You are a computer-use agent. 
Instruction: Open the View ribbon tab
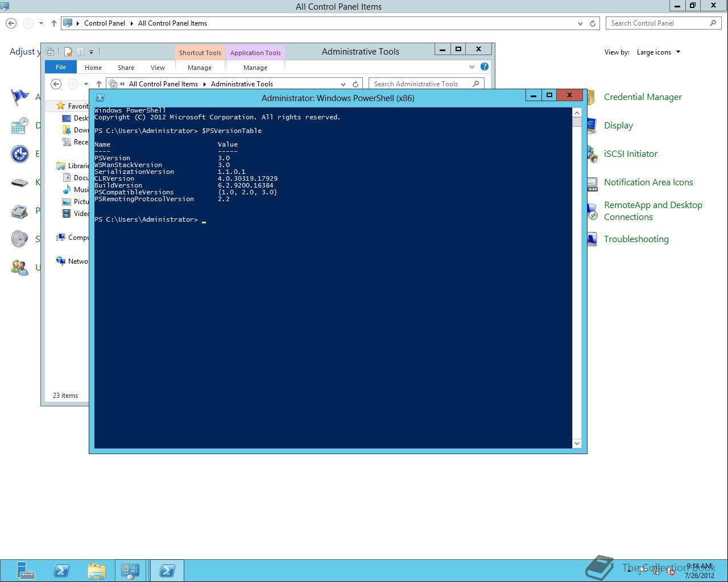[x=158, y=68]
